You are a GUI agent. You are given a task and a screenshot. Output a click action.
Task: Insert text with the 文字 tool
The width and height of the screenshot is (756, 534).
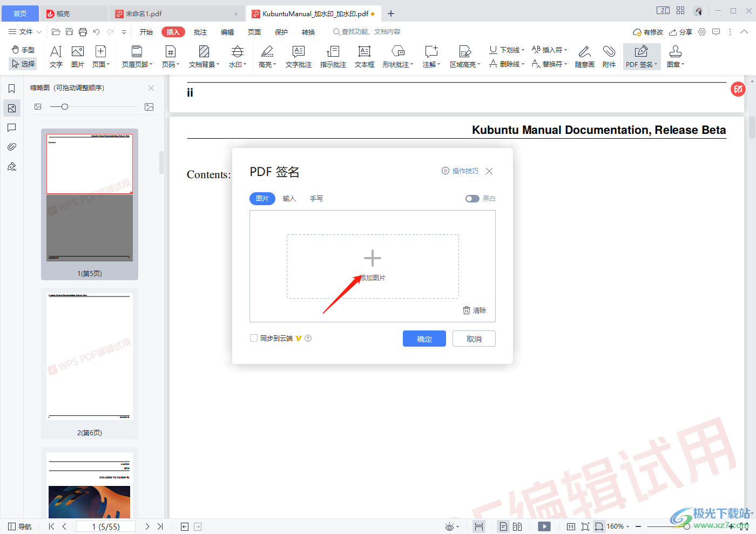56,57
